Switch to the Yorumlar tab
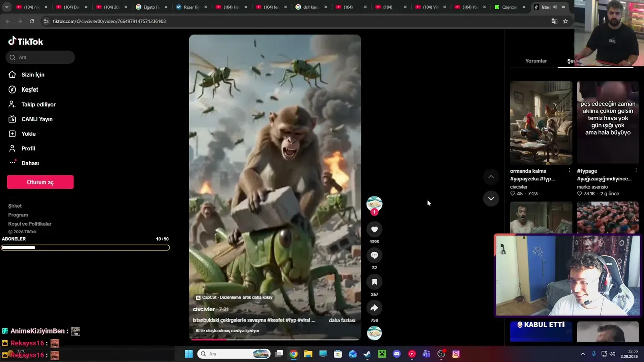The image size is (644, 362). tap(536, 61)
